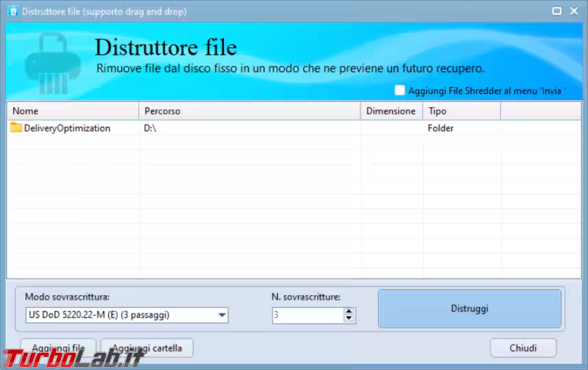Enable 'Aggiungi File Shredder al menu' checkbox
The width and height of the screenshot is (588, 370).
click(x=400, y=90)
